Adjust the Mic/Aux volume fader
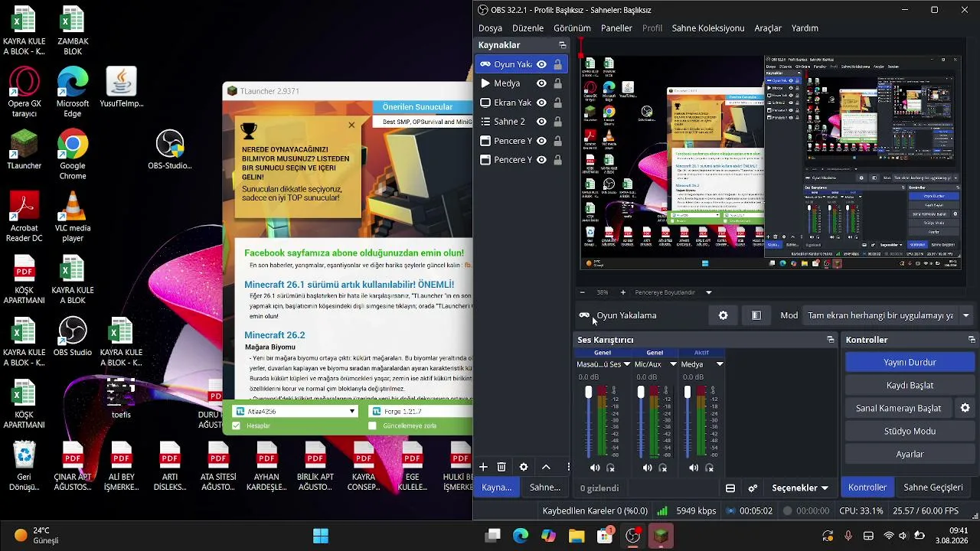This screenshot has height=551, width=980. 641,393
